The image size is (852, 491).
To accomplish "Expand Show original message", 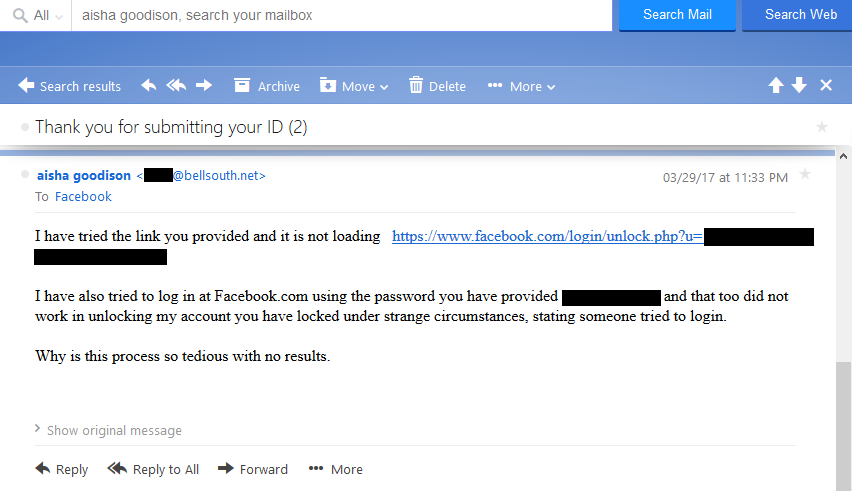I will pos(108,430).
